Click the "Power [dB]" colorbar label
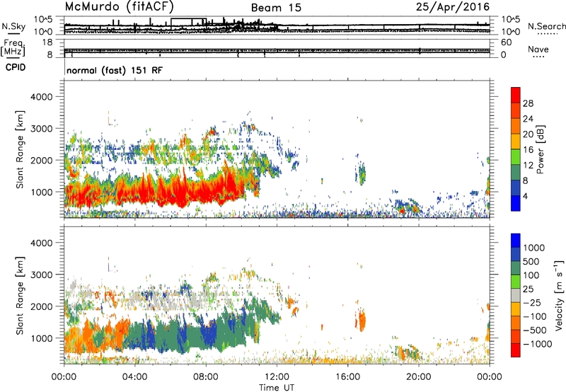The height and width of the screenshot is (392, 566). (540, 149)
